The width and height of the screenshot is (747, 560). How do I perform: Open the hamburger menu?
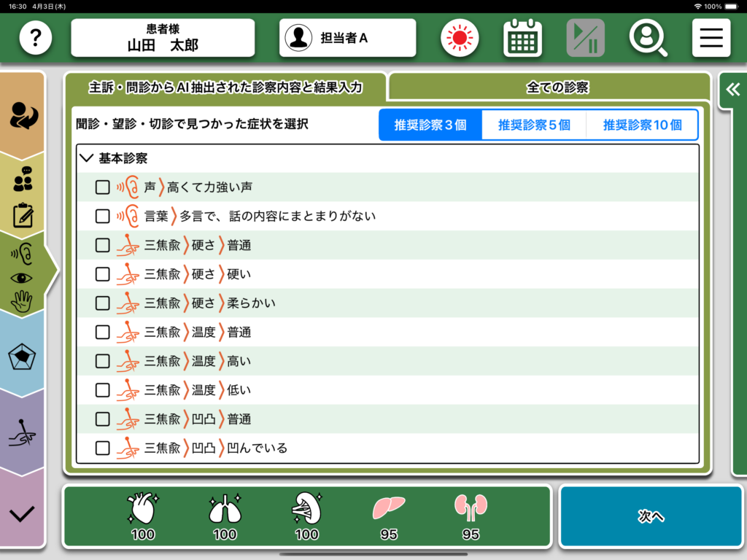711,38
